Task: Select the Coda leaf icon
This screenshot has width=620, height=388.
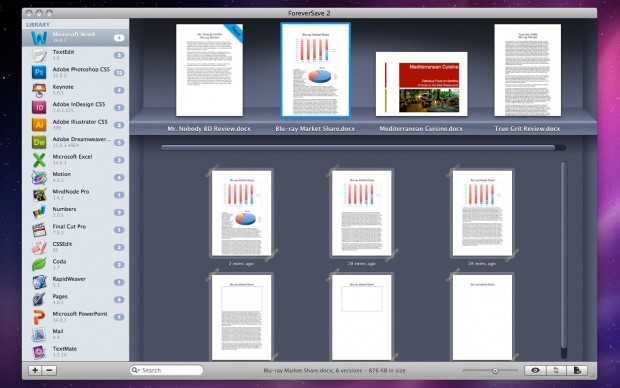Action: pos(39,264)
